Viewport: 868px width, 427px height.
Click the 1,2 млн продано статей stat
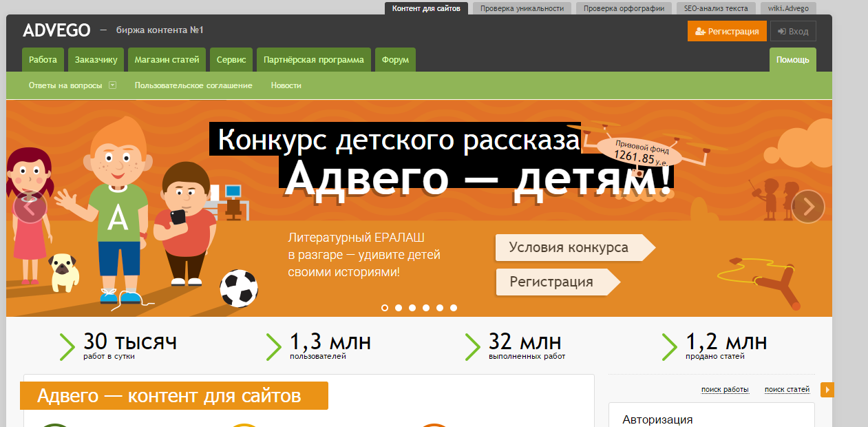pyautogui.click(x=726, y=346)
